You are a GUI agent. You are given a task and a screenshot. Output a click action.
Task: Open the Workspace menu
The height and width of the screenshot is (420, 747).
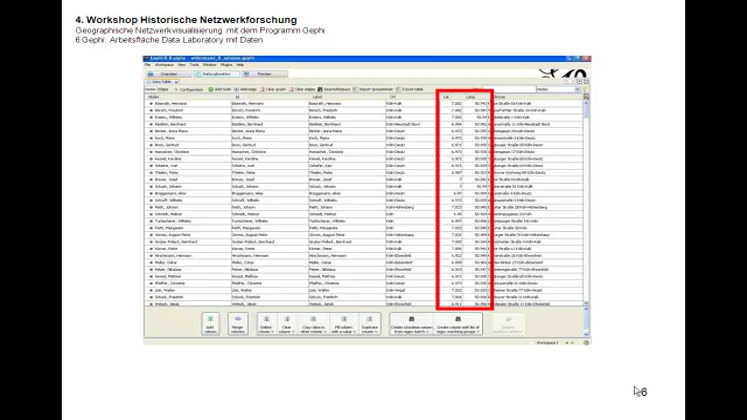coord(163,64)
